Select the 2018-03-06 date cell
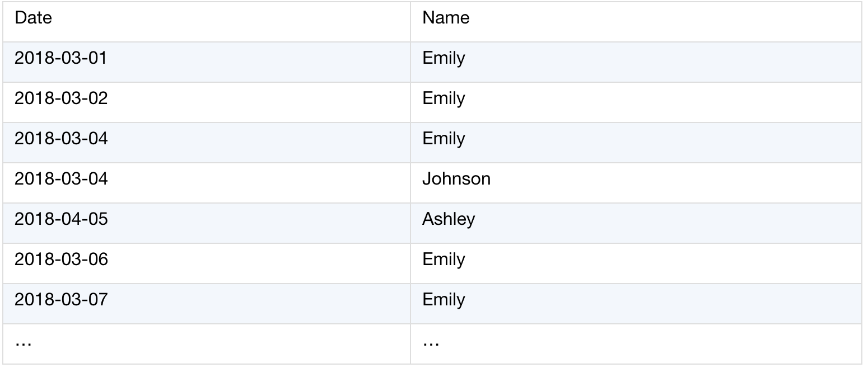 [x=207, y=263]
